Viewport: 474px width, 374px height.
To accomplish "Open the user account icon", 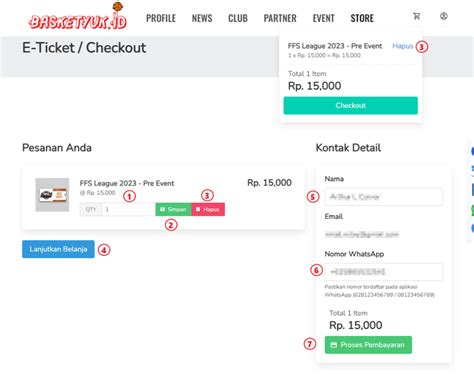I will (x=444, y=16).
